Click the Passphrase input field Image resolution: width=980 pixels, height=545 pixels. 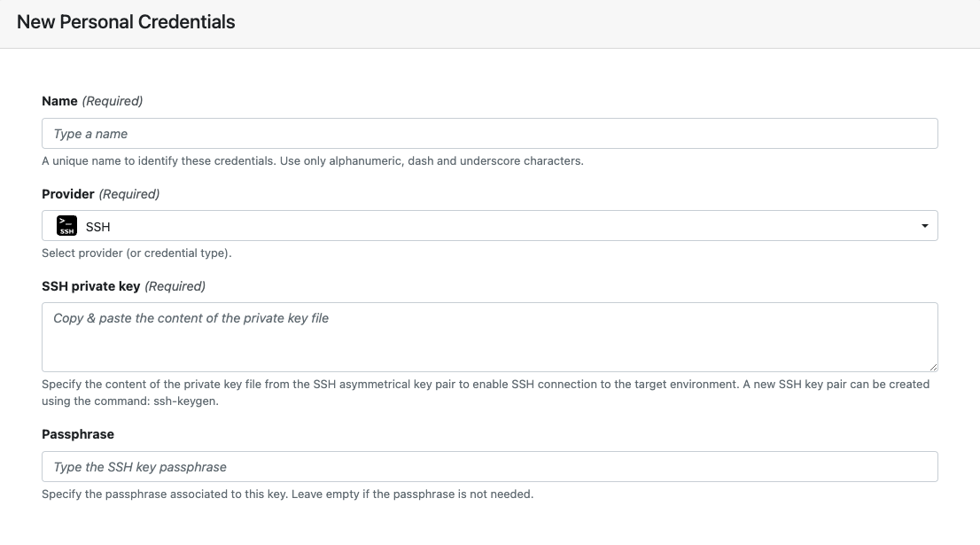489,467
